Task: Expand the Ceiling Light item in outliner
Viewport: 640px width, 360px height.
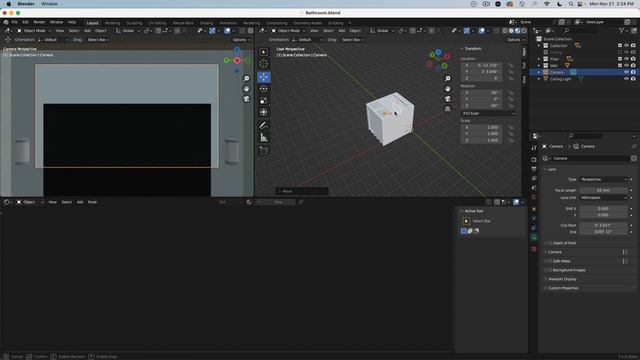Action: [x=539, y=79]
